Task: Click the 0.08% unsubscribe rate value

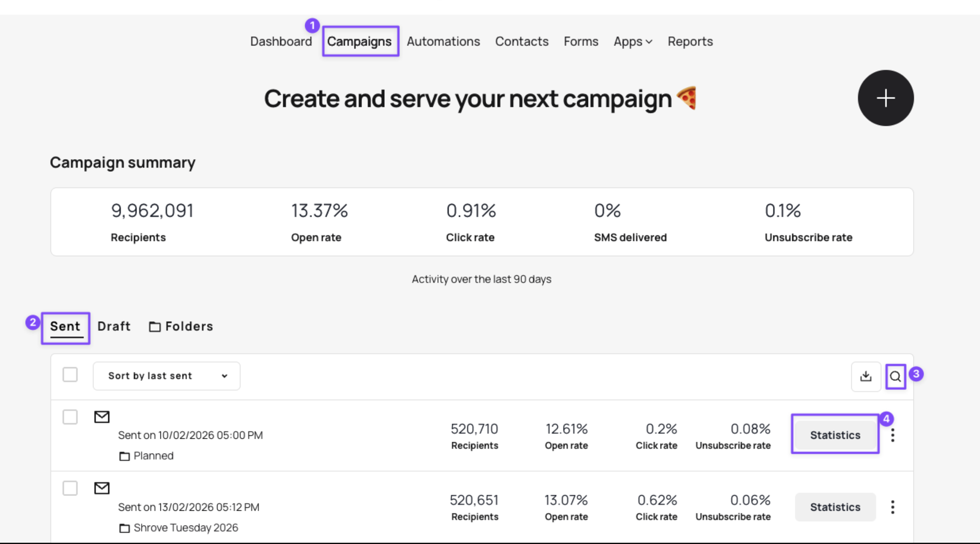Action: pos(750,429)
